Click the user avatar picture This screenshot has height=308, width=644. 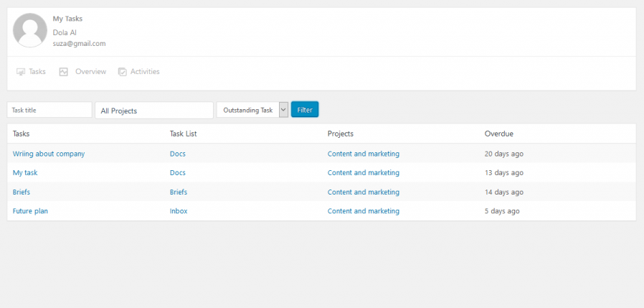30,30
